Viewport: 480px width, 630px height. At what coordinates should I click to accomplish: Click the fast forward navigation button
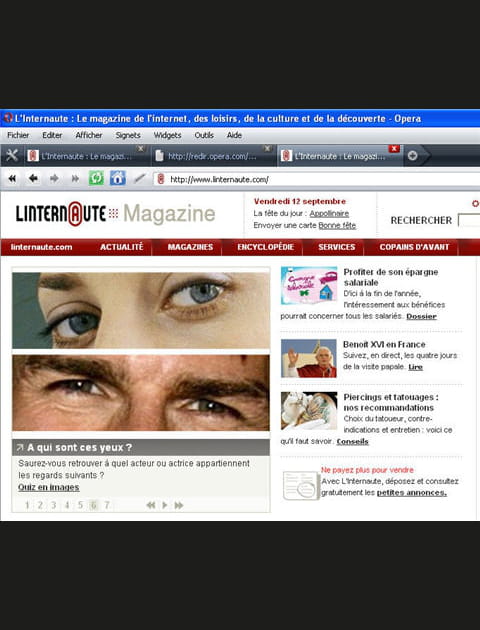point(75,178)
